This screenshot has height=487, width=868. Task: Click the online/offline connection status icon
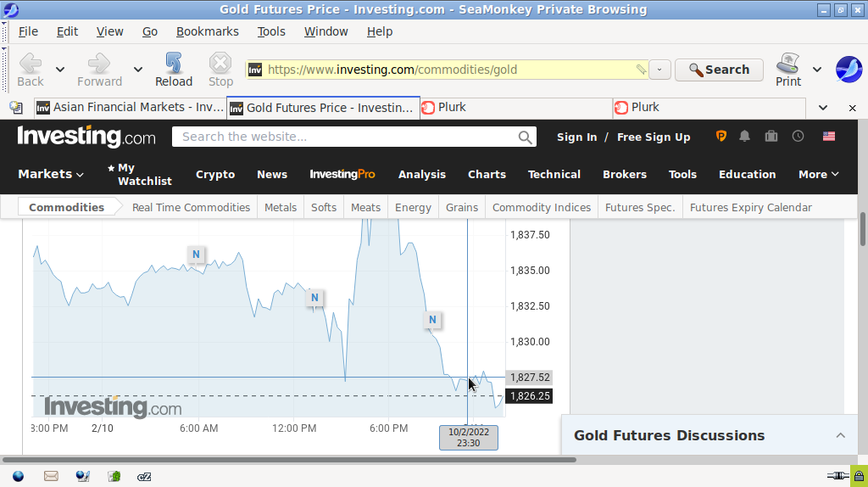tap(838, 476)
